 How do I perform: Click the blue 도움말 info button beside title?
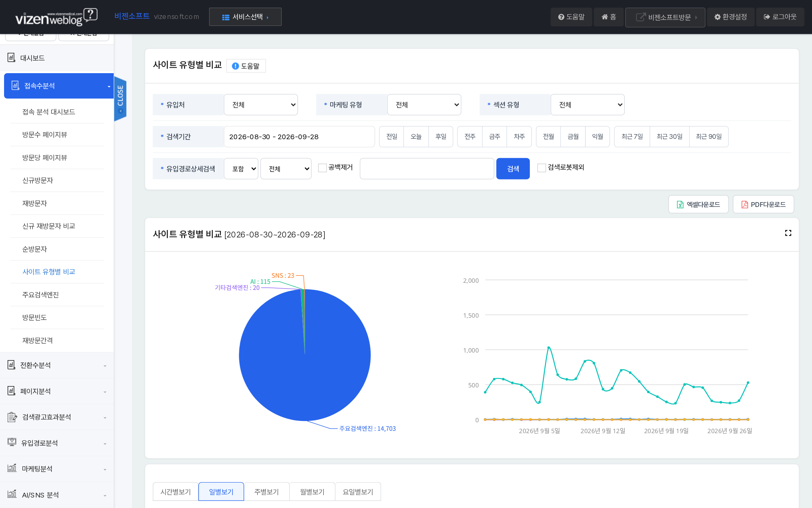[x=246, y=66]
